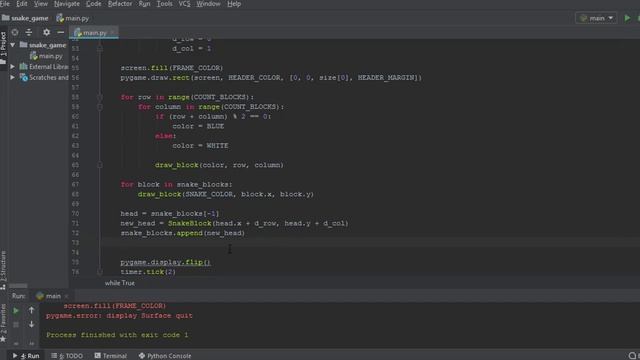Screen dimensions: 640x360
Task: Click pygame.display.flip() code line
Action: point(165,262)
